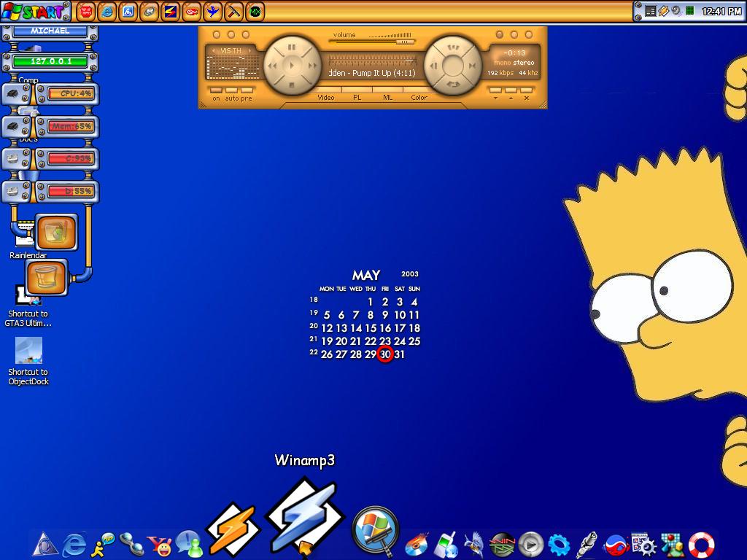Open the blue gear dock icon

coord(559,545)
